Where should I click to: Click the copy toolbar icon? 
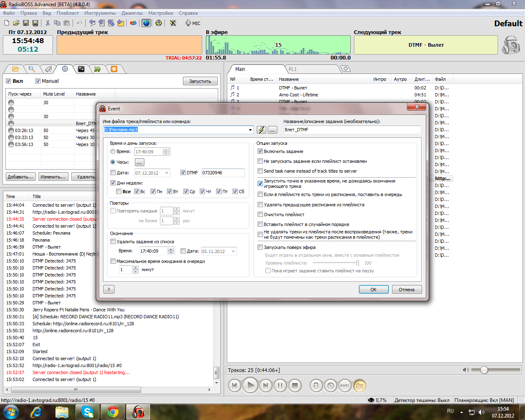point(57,23)
